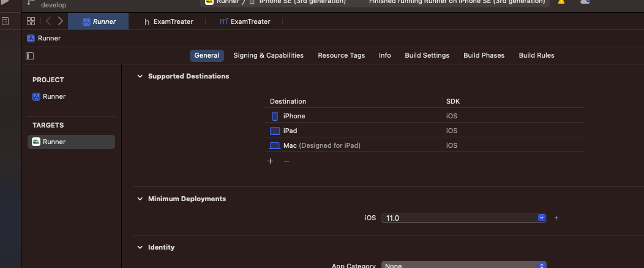Image resolution: width=644 pixels, height=268 pixels.
Task: Select the Mac destination laptop icon
Action: pos(274,145)
